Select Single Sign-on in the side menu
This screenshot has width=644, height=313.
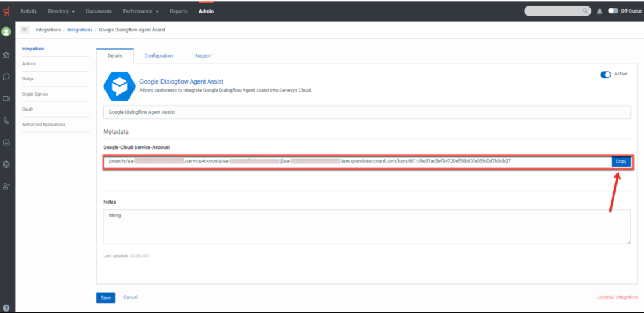tap(35, 94)
